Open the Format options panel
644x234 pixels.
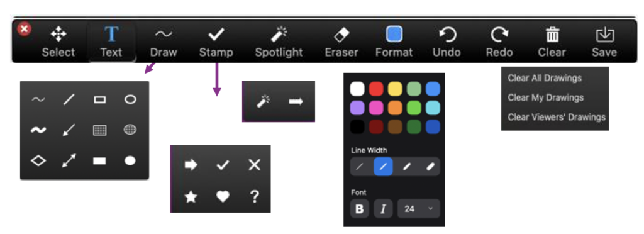394,42
